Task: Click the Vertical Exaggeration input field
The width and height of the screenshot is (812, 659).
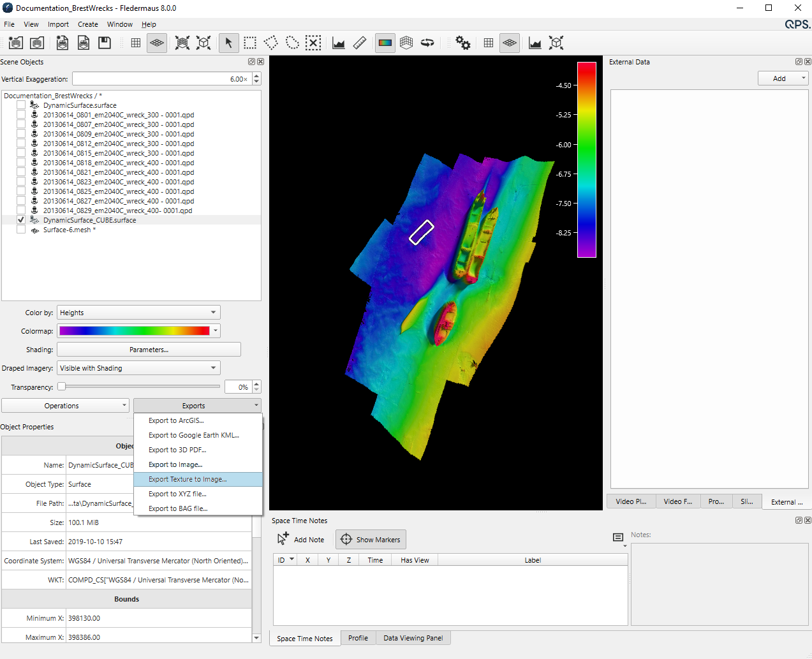Action: [x=161, y=79]
